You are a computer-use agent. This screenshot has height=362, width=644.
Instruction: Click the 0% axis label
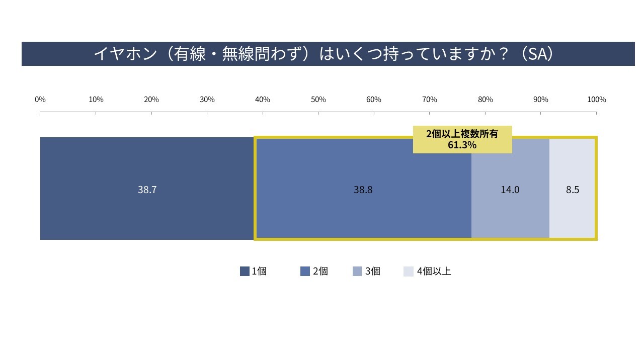(40, 100)
